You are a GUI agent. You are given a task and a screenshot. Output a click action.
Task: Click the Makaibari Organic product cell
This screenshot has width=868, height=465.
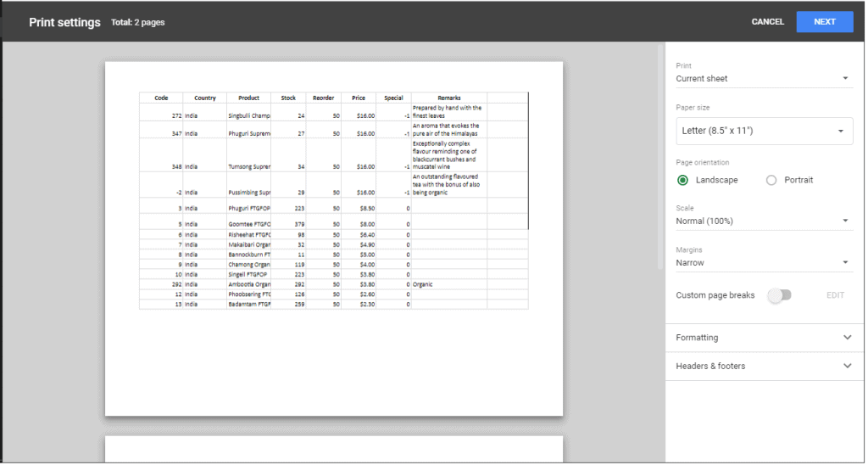[x=248, y=244]
